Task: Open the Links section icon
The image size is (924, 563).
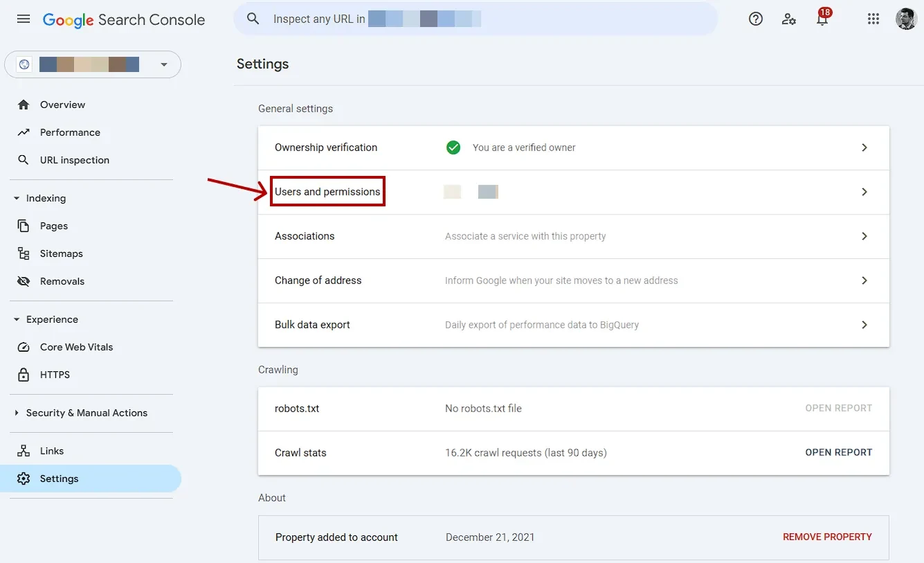Action: pos(23,451)
